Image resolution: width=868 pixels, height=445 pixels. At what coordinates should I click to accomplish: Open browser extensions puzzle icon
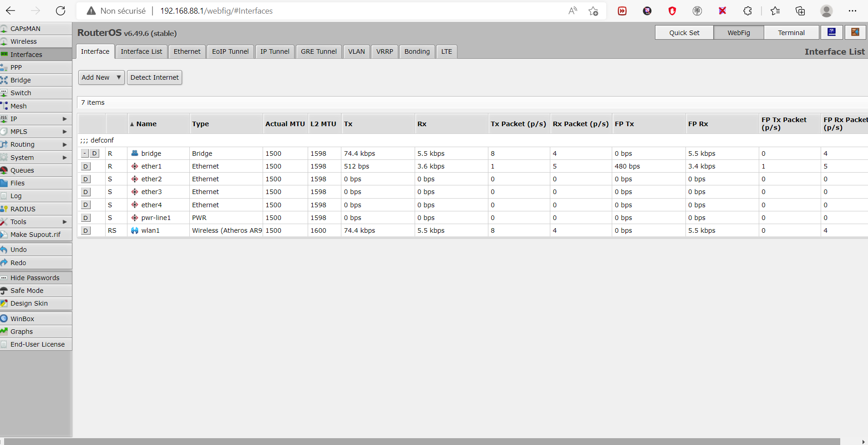pyautogui.click(x=747, y=11)
